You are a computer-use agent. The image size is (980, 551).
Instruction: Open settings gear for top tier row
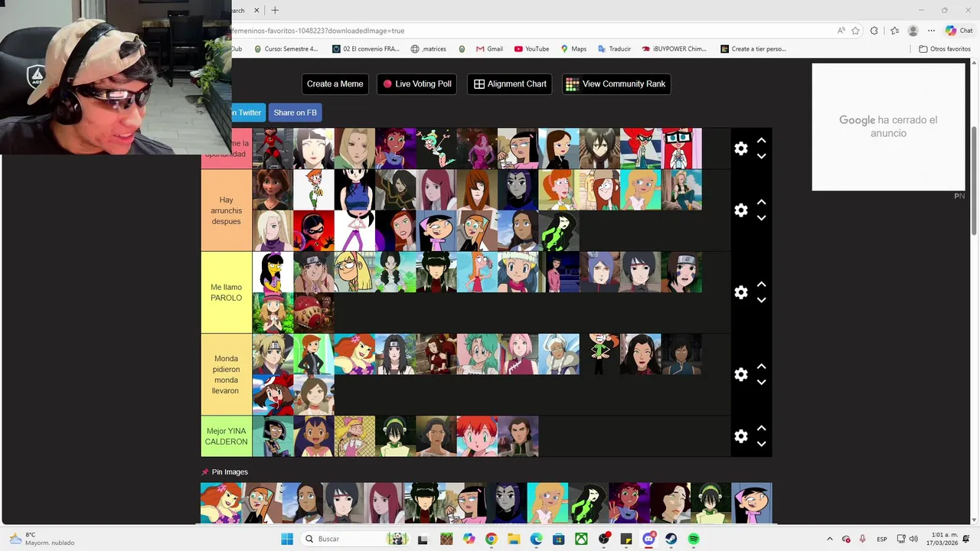[x=740, y=148]
